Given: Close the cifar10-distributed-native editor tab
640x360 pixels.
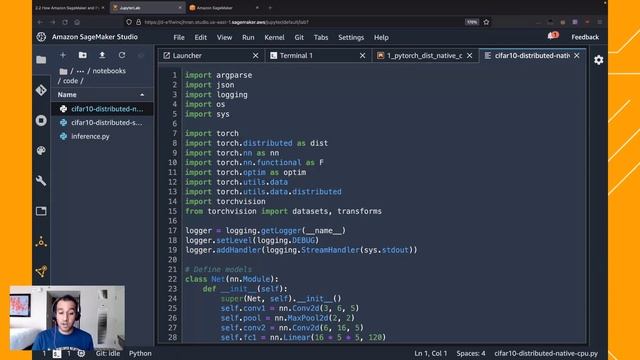Looking at the screenshot, I should 577,56.
